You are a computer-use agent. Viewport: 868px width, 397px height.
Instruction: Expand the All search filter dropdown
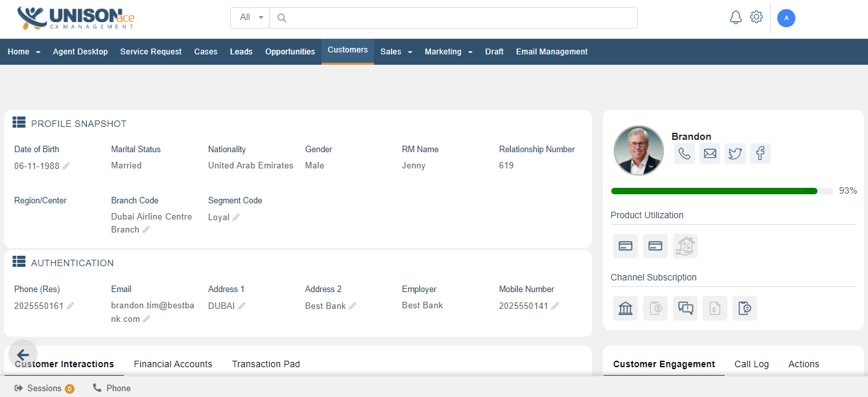(x=250, y=17)
